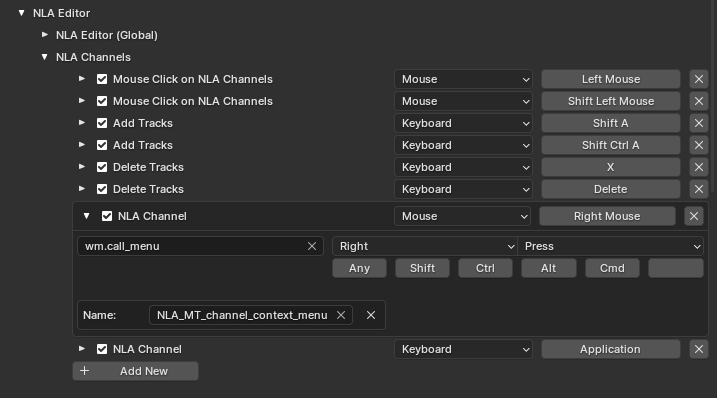Open Keyboard dropdown for Application row
The image size is (717, 398).
coord(463,349)
